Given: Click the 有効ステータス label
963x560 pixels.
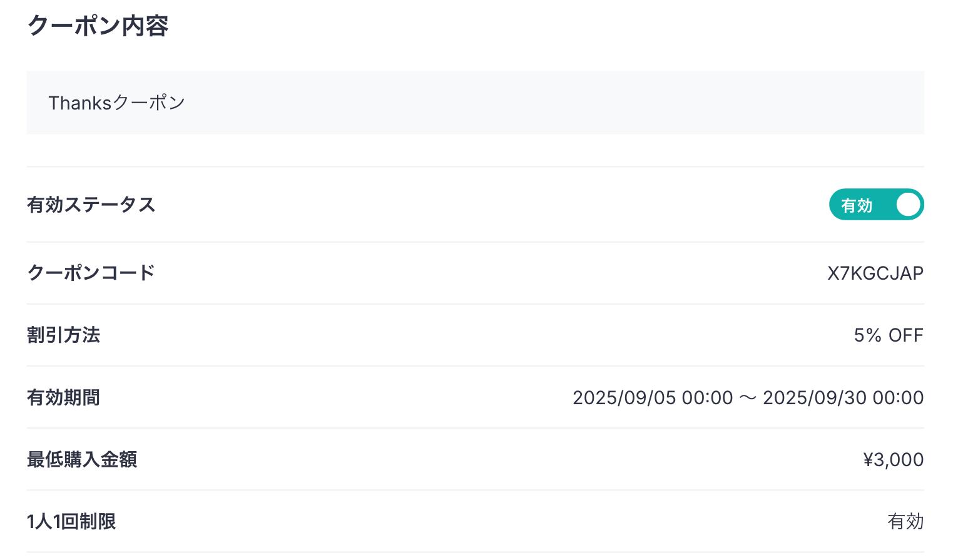Looking at the screenshot, I should tap(91, 205).
